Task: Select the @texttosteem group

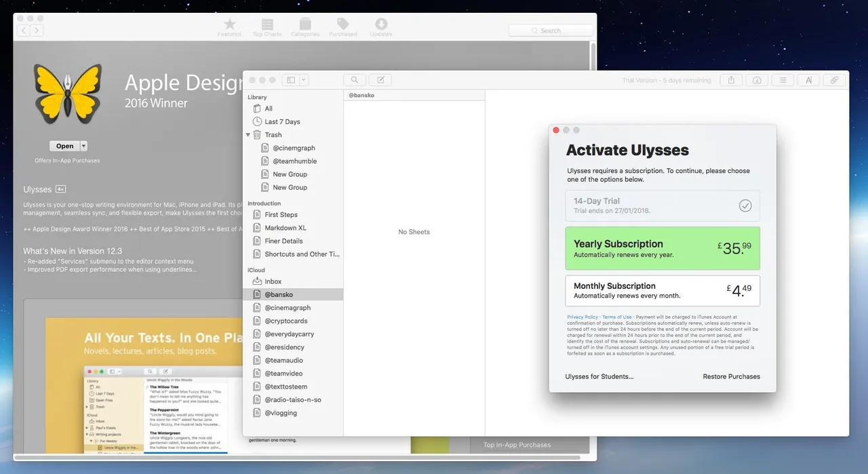Action: coord(293,387)
